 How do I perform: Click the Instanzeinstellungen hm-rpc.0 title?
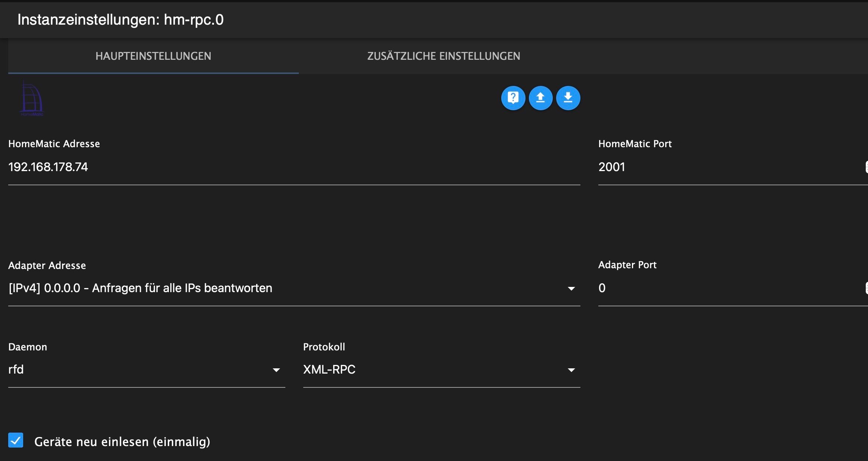tap(120, 20)
